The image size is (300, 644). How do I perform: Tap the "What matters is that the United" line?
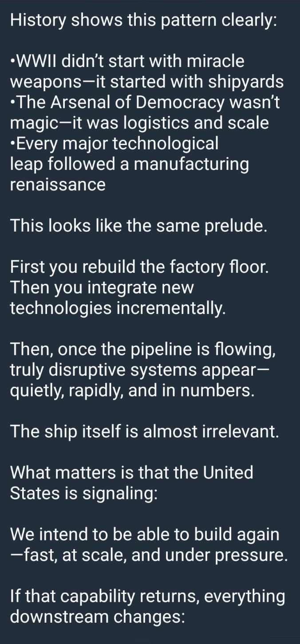131,472
